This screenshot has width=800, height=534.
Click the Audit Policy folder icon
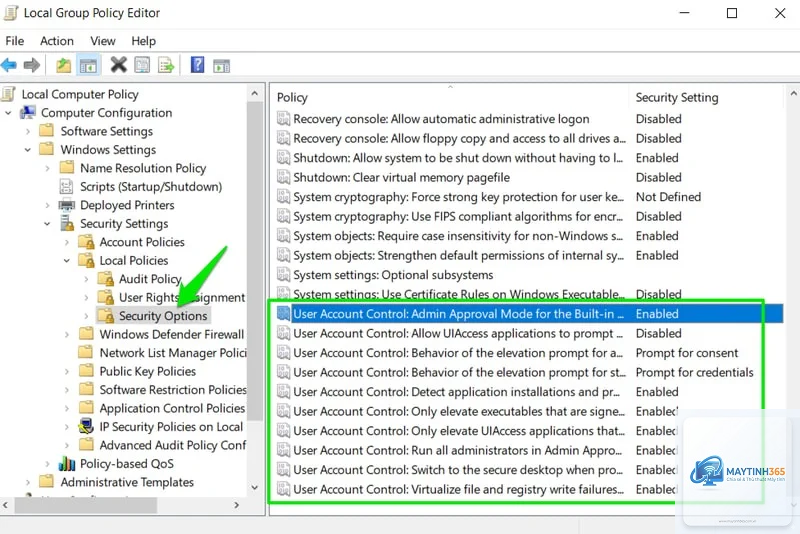point(106,279)
